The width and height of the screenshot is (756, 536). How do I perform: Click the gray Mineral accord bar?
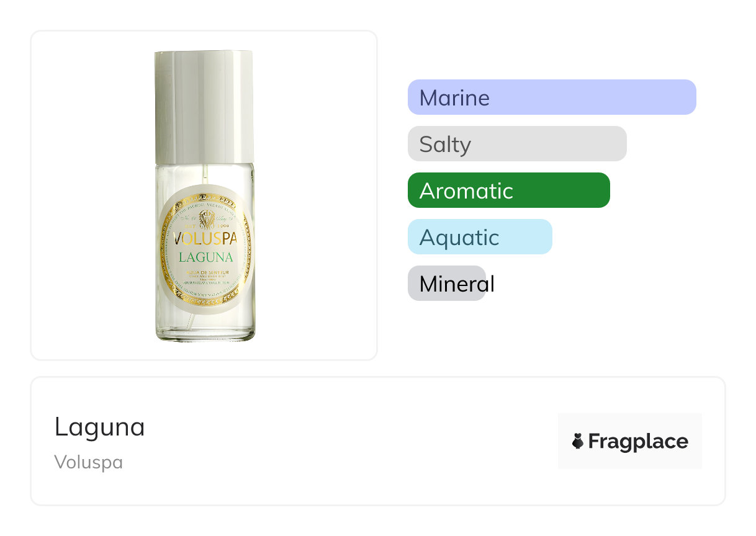coord(447,284)
